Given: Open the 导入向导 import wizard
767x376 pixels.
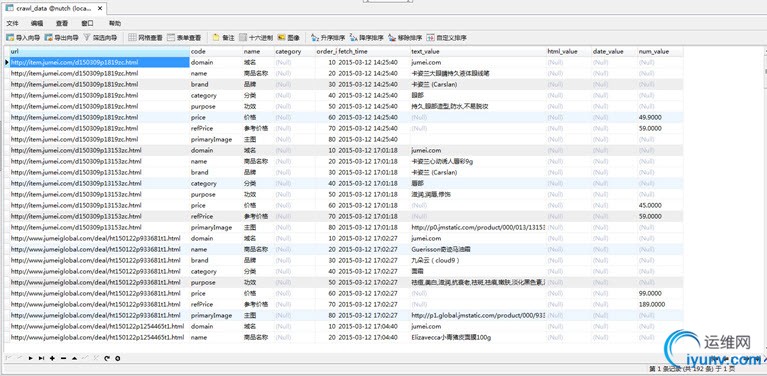Looking at the screenshot, I should pos(23,37).
